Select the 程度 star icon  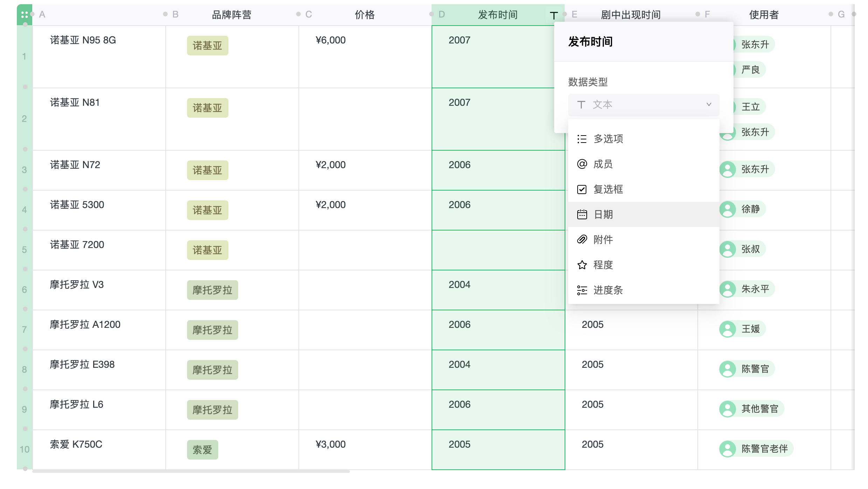(x=582, y=265)
